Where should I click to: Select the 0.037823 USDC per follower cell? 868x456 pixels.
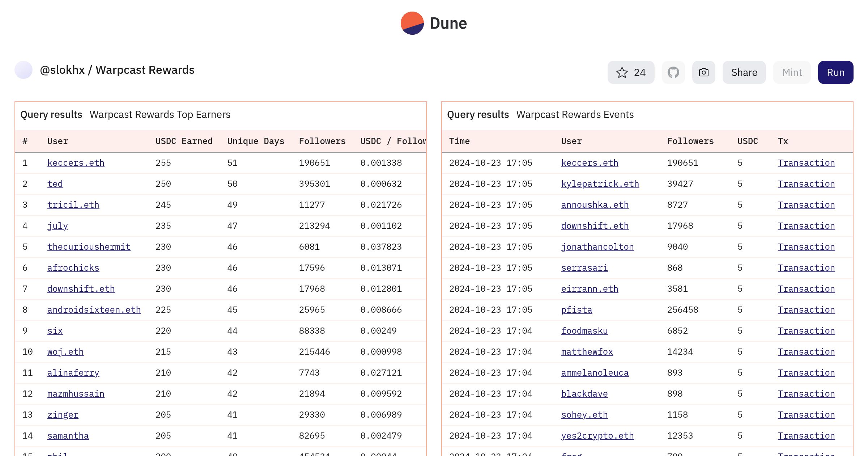click(381, 247)
